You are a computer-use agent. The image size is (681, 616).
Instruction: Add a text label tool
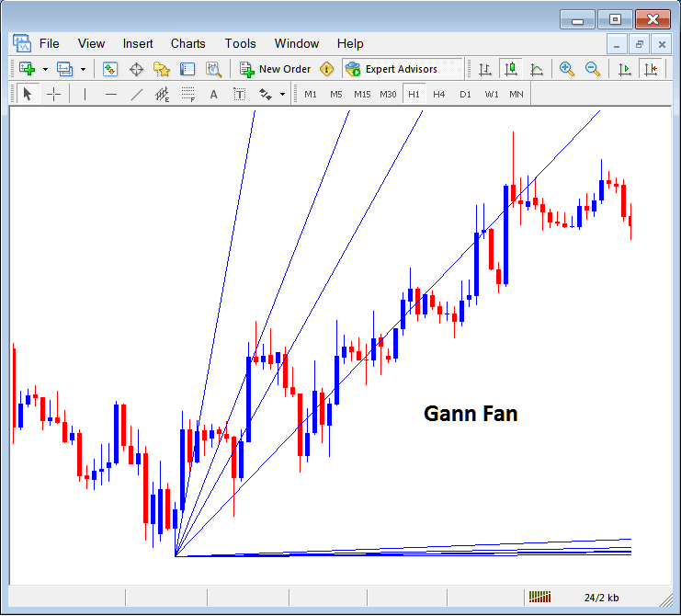pyautogui.click(x=213, y=94)
